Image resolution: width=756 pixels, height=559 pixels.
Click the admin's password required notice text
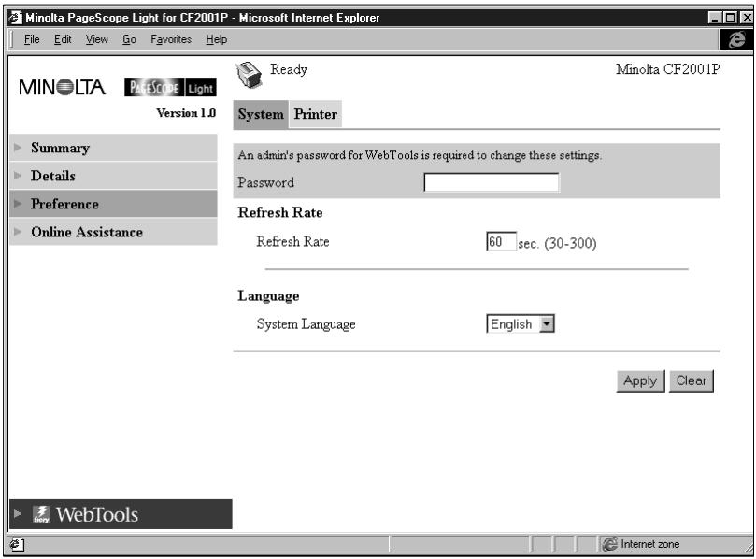420,155
